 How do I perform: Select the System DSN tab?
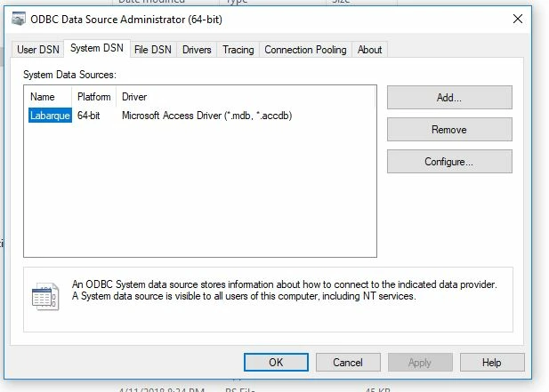97,48
